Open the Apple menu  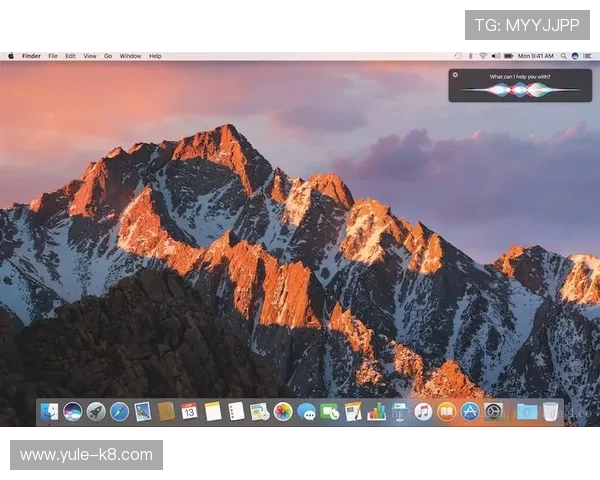[x=11, y=56]
